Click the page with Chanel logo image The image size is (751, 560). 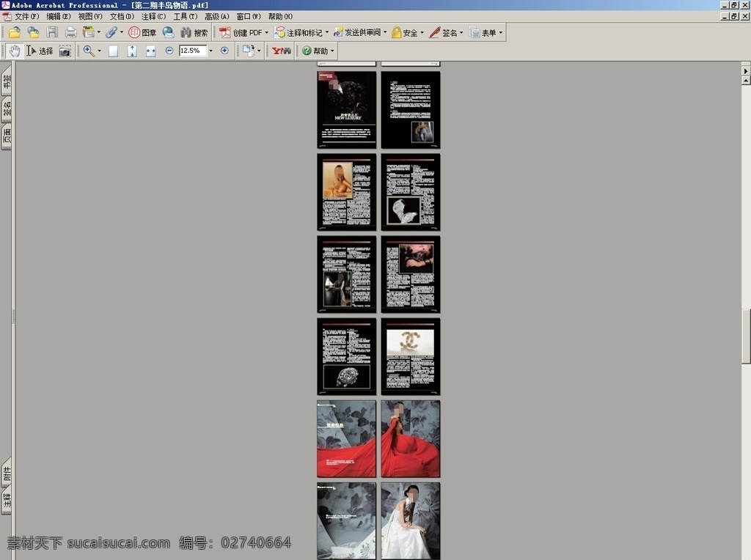[x=411, y=356]
